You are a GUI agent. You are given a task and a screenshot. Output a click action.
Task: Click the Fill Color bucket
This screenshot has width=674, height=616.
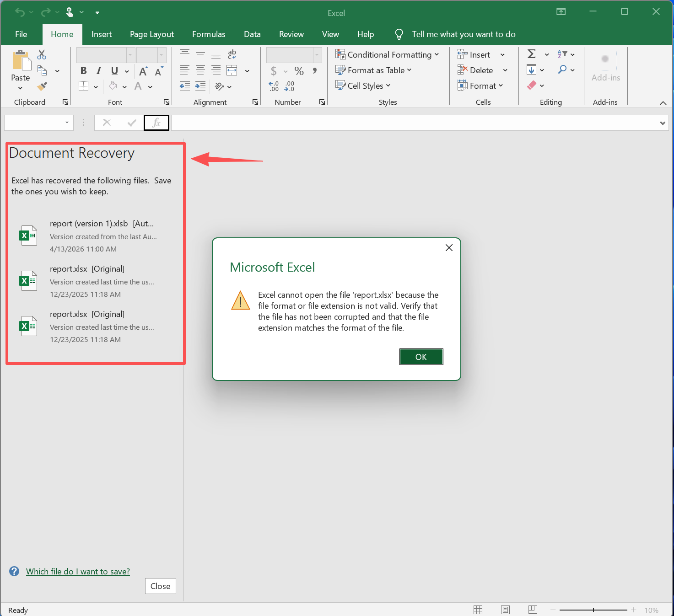[113, 86]
